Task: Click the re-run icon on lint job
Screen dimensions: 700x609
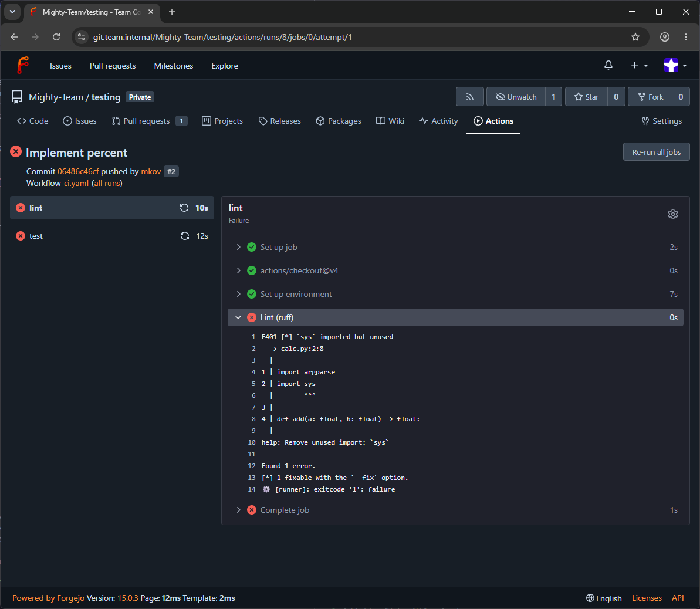Action: coord(184,208)
